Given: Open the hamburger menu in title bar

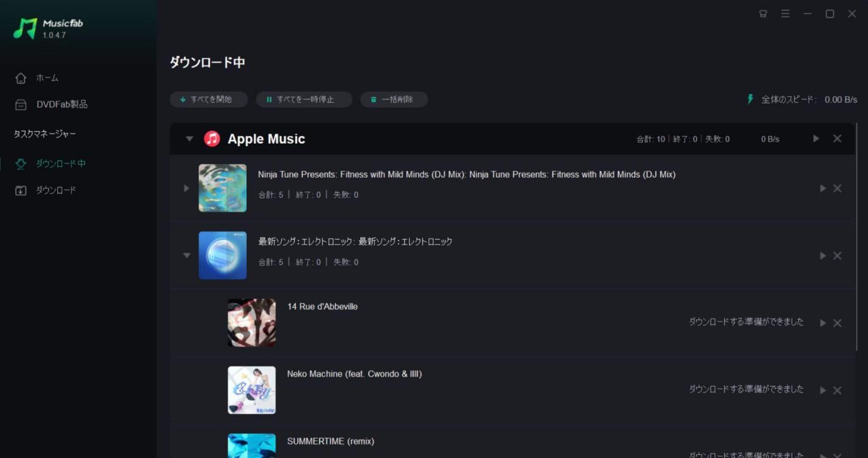Looking at the screenshot, I should pyautogui.click(x=786, y=14).
